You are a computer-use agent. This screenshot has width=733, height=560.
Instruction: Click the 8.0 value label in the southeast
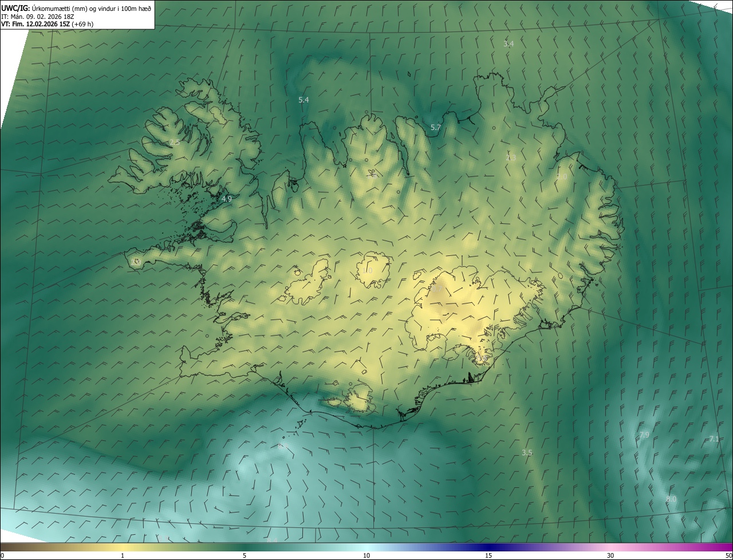671,499
